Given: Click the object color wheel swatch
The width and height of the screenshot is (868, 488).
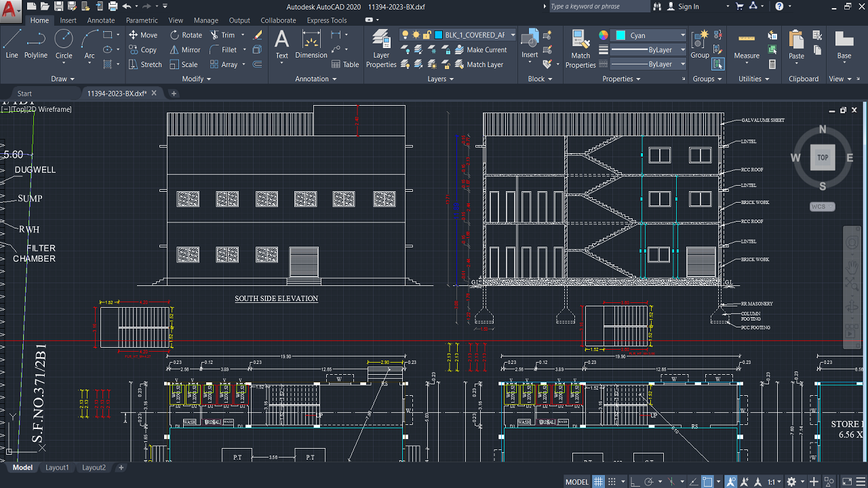Looking at the screenshot, I should [604, 35].
